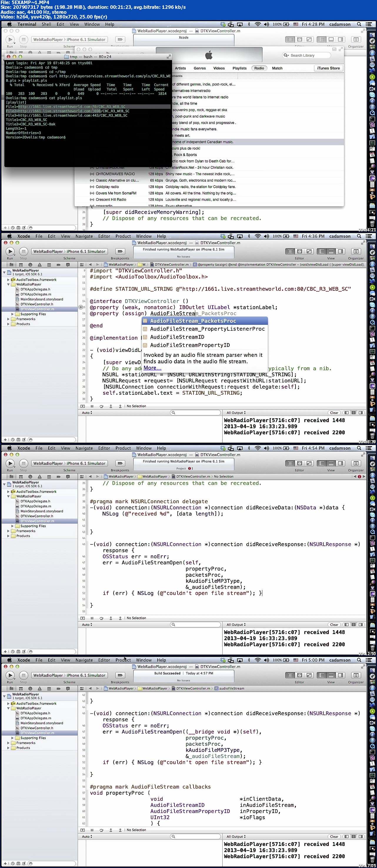Open the Shell menu in the Terminal menu bar
Screen dimensions: 377x868
pyautogui.click(x=46, y=24)
